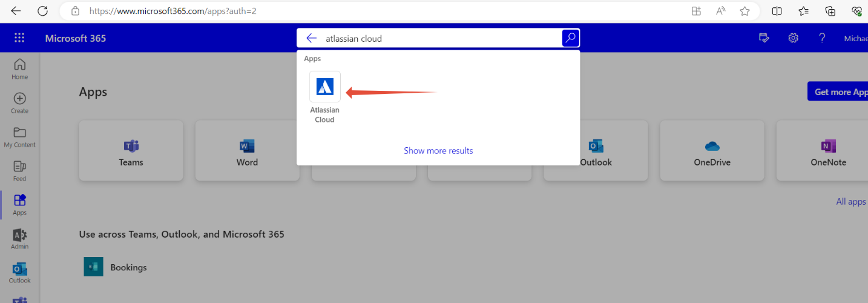Go to Home in the left sidebar
The image size is (868, 303).
[x=19, y=69]
